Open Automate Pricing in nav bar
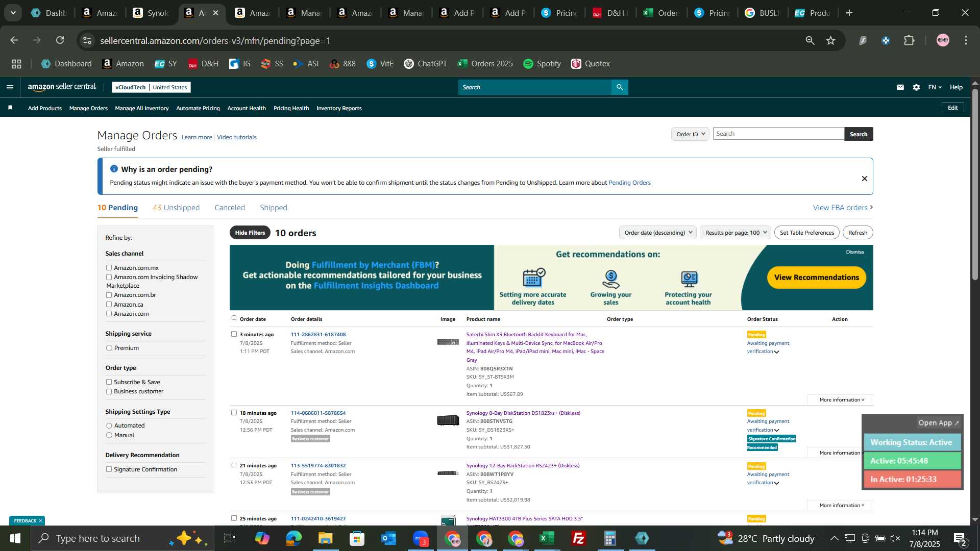This screenshot has height=551, width=980. coord(198,108)
